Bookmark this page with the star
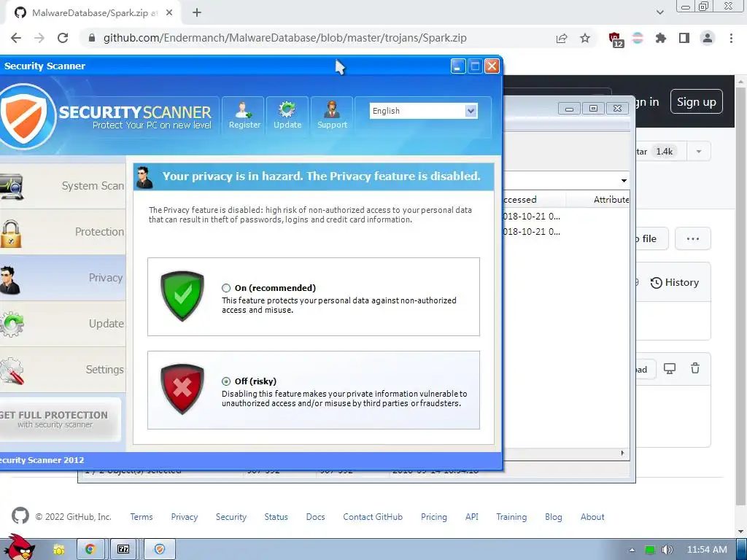747x560 pixels. [585, 38]
